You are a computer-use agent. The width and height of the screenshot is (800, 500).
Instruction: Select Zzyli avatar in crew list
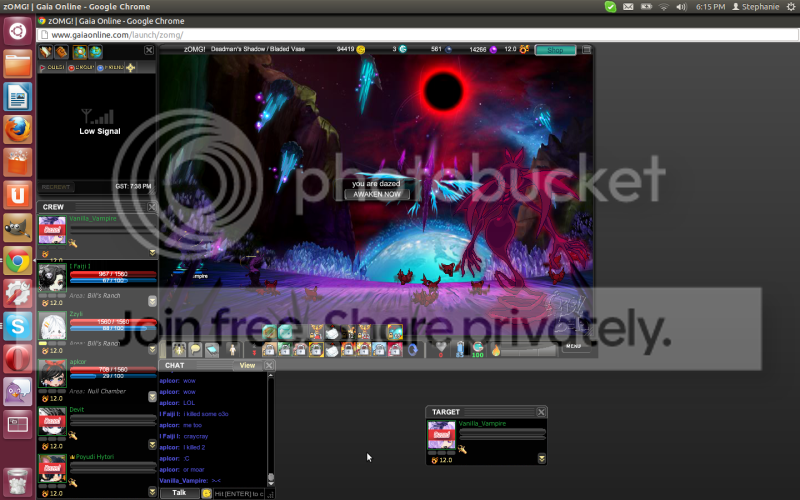tap(52, 326)
